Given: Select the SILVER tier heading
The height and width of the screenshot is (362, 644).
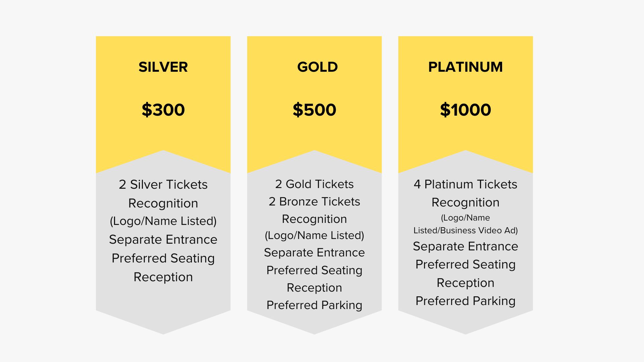Looking at the screenshot, I should click(x=163, y=67).
